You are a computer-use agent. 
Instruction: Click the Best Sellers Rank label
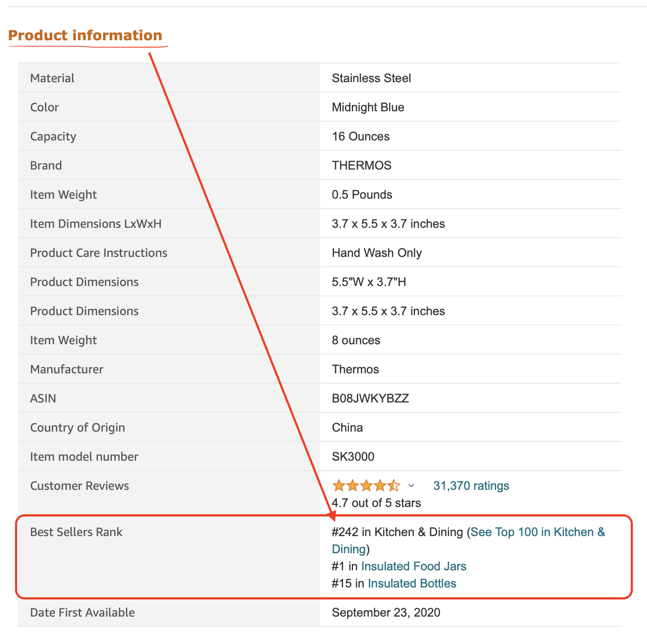click(x=76, y=532)
